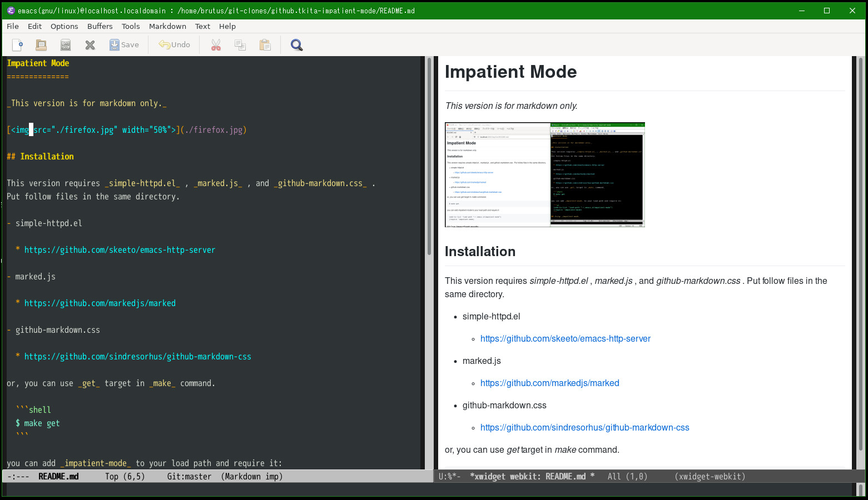Click the ```shell code fence line

coord(33,410)
